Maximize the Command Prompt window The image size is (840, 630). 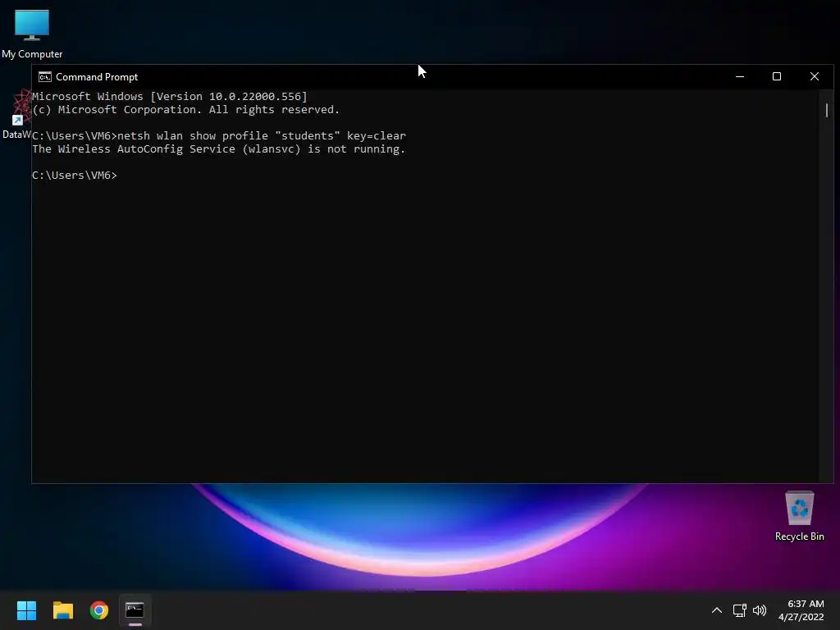point(777,76)
